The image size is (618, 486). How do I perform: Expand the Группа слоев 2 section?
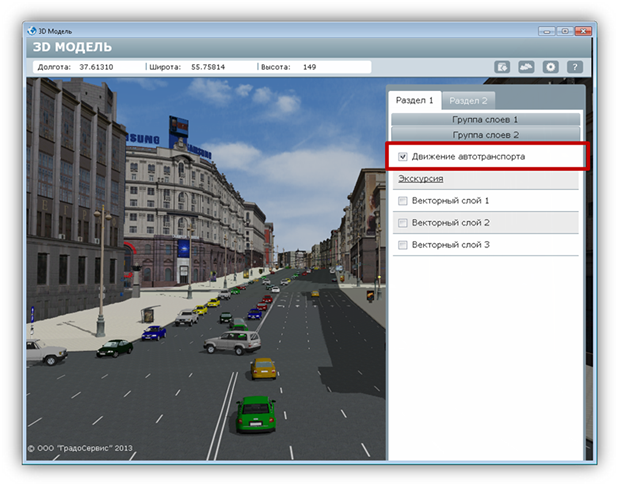coord(485,134)
